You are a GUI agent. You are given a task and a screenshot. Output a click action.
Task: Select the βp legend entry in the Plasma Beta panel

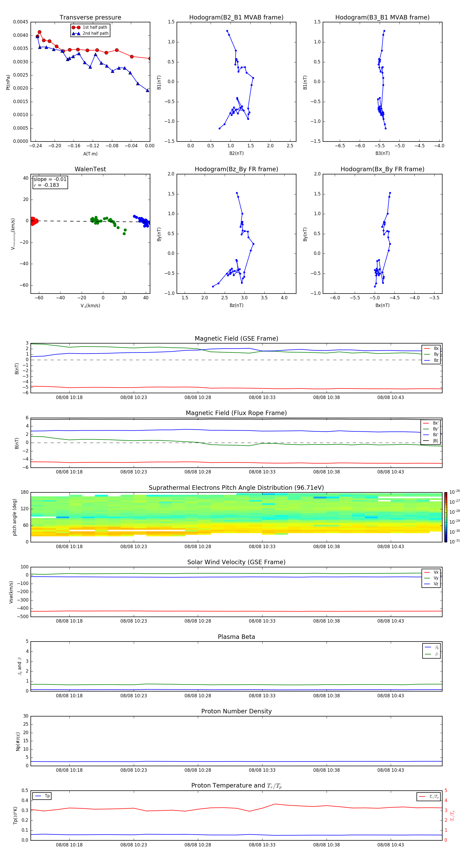tap(431, 647)
